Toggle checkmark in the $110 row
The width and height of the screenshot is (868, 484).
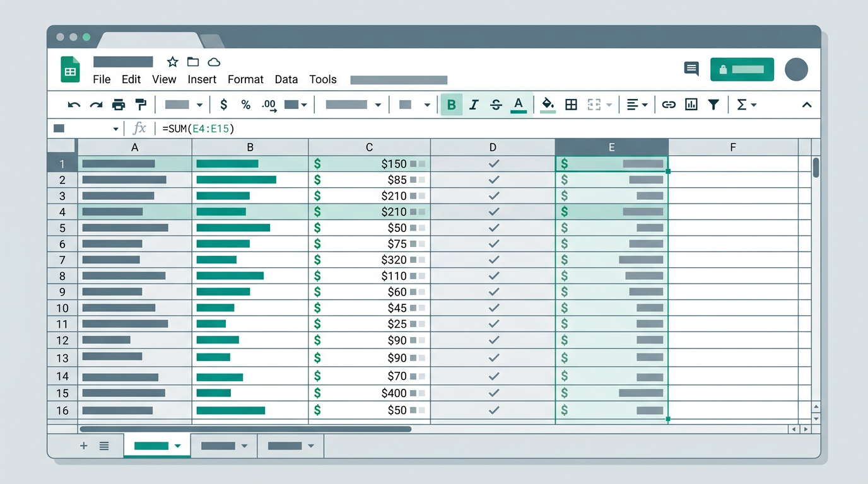click(x=494, y=275)
